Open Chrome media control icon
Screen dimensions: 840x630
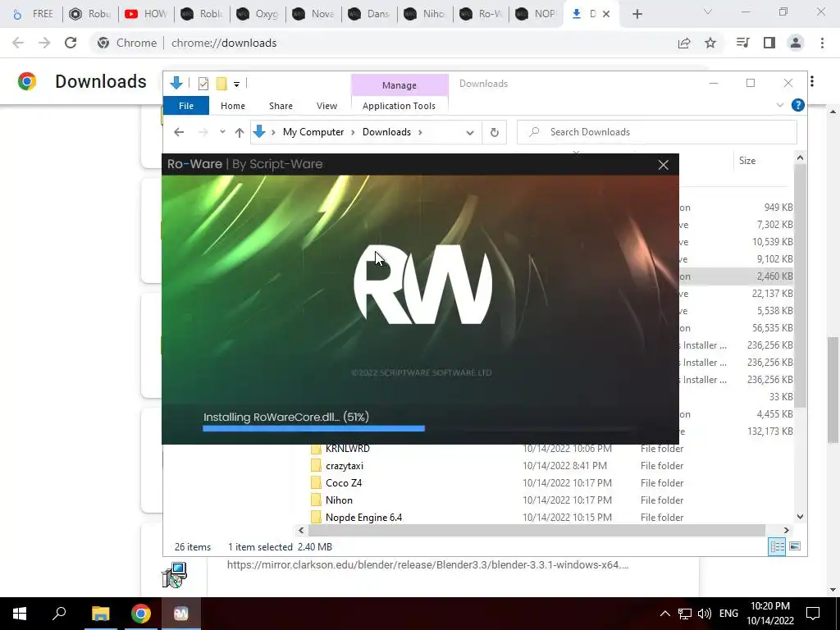coord(742,43)
